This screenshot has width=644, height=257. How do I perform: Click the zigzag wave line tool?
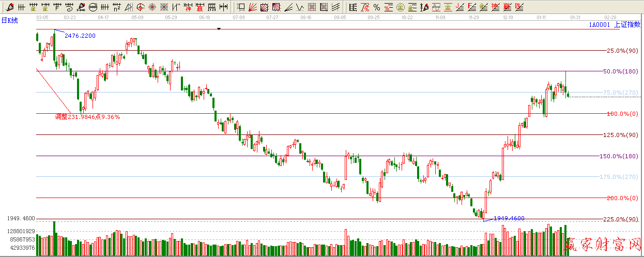(300, 7)
